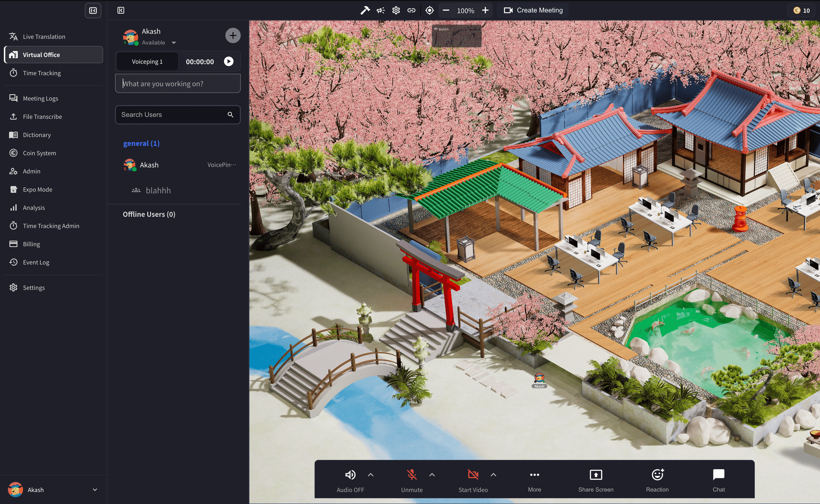
Task: Click the Expo Mode icon
Action: [13, 189]
